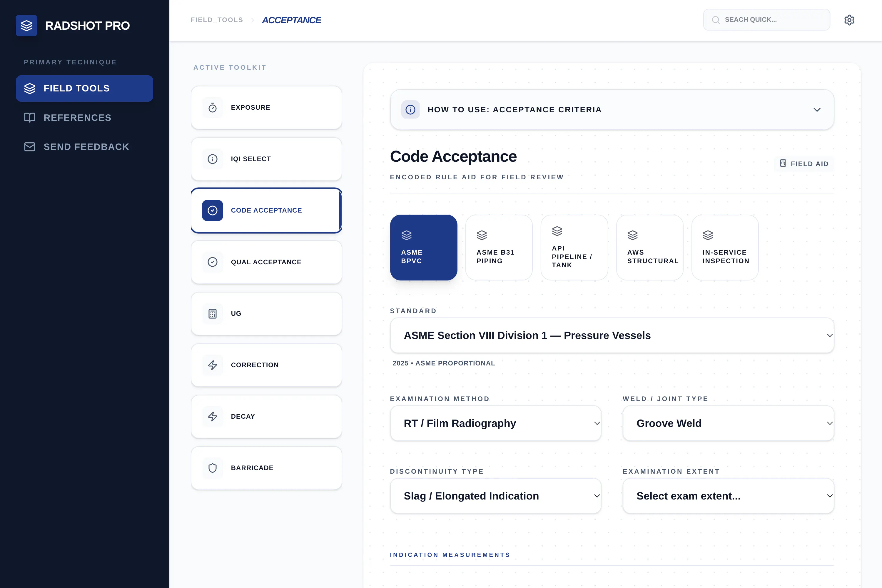Open the Barricade tool

pos(266,468)
